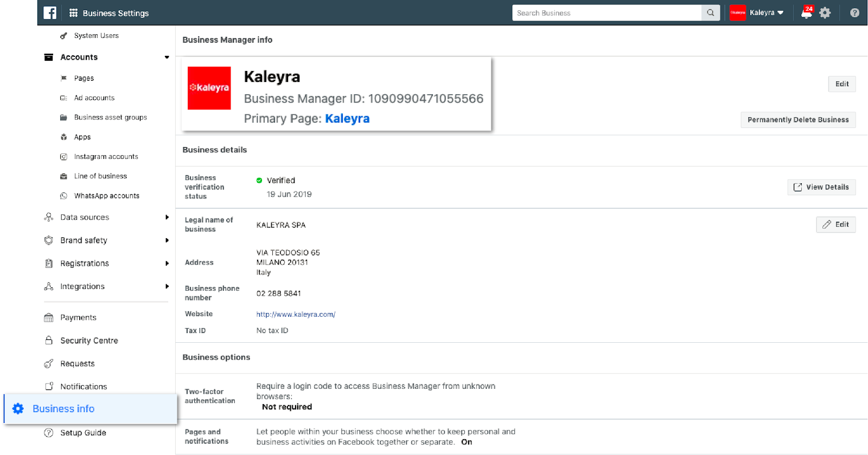Select Payments in the sidebar
This screenshot has width=868, height=455.
click(78, 318)
